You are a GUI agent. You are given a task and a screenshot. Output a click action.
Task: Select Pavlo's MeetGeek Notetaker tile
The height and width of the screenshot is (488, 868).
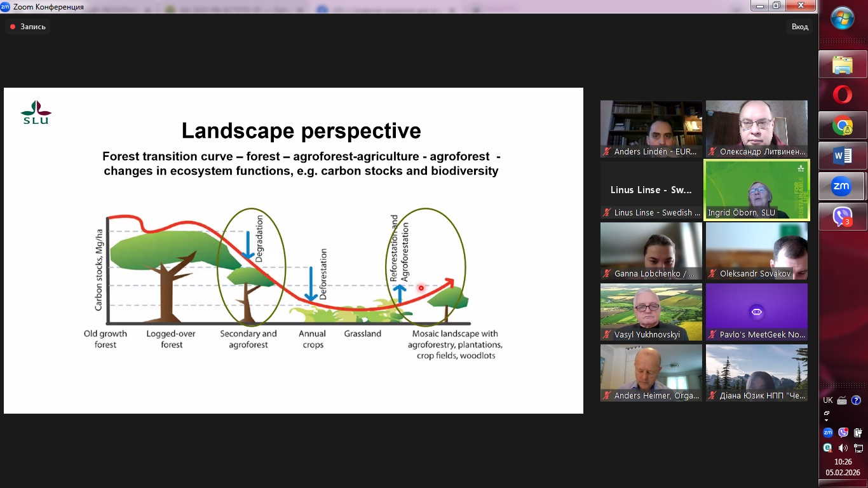point(756,312)
